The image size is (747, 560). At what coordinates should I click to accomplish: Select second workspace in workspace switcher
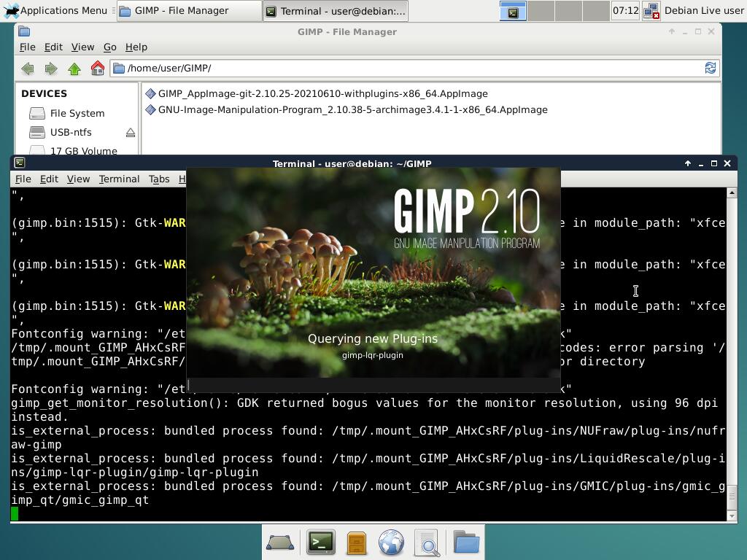click(x=541, y=11)
